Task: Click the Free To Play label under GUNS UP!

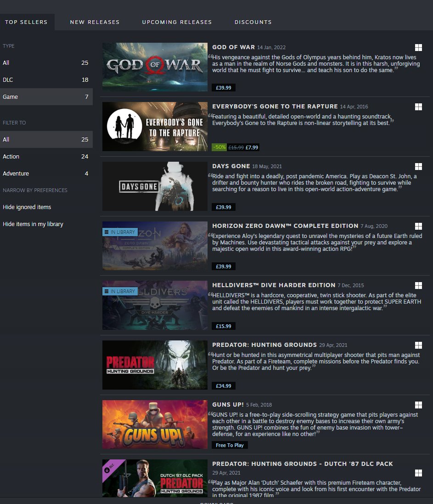Action: pos(230,445)
